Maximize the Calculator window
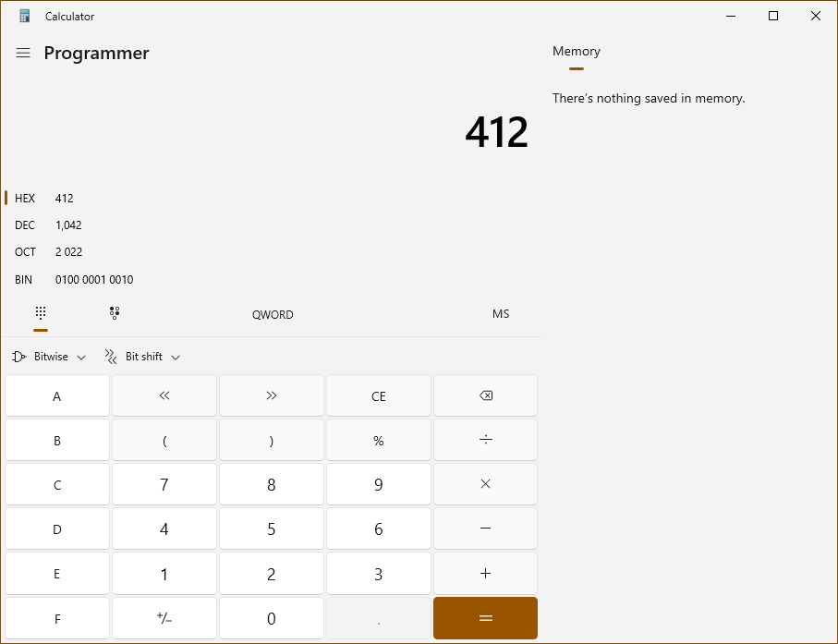The image size is (838, 644). pyautogui.click(x=772, y=16)
